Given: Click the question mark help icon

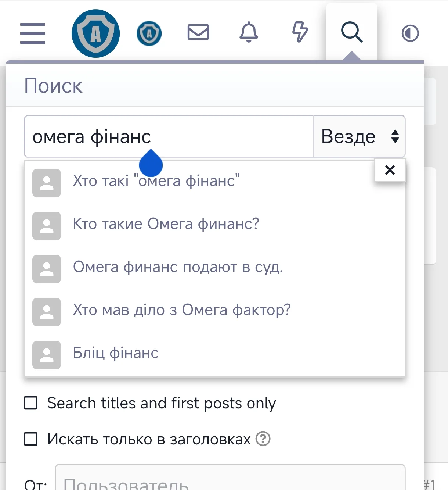Looking at the screenshot, I should pyautogui.click(x=263, y=439).
